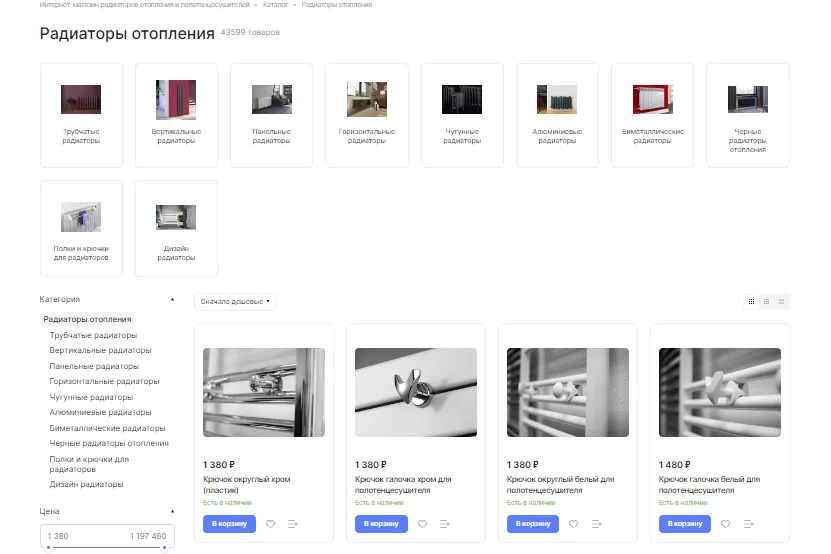Switch to grid view layout

click(752, 302)
